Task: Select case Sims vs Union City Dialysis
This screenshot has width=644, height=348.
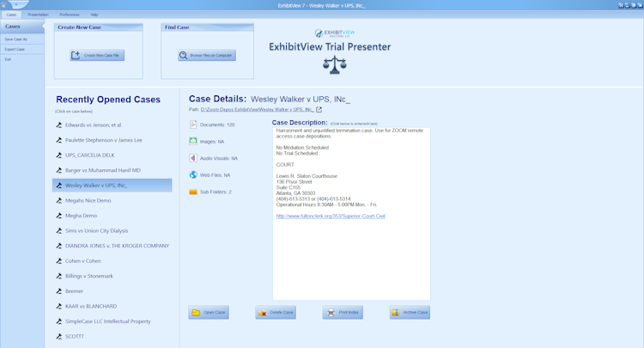Action: tap(96, 231)
